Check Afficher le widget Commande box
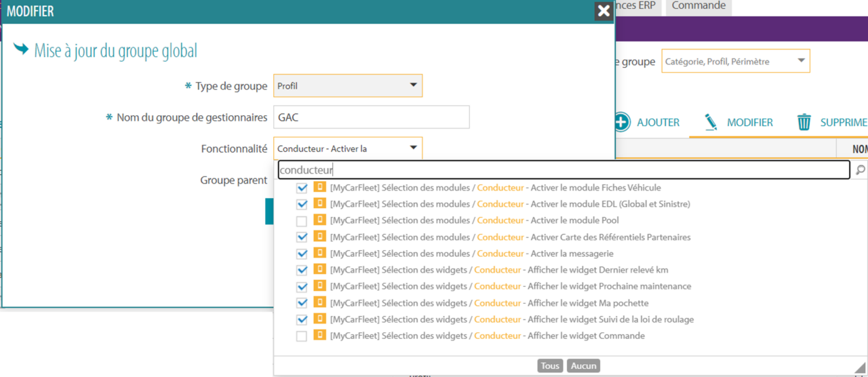 point(302,336)
